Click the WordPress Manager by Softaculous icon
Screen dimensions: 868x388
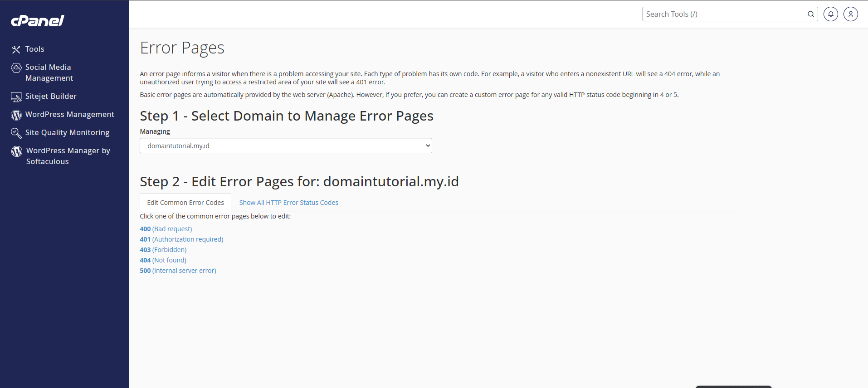click(17, 151)
